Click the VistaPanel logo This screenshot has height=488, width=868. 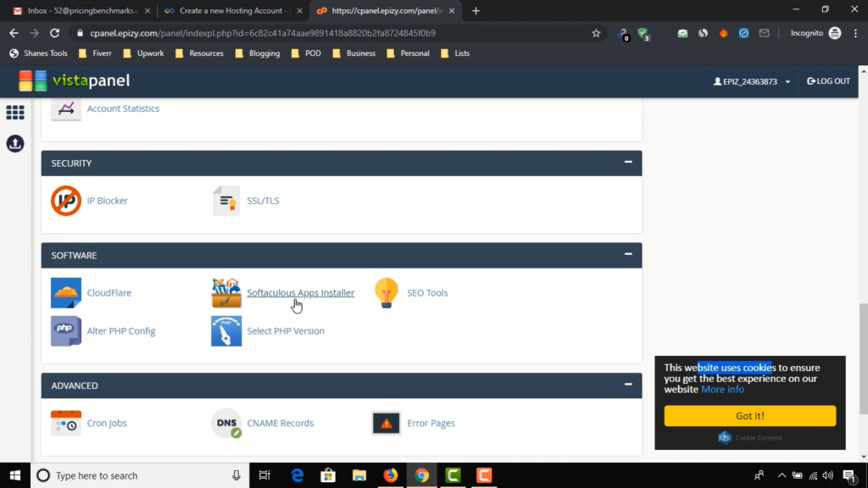pyautogui.click(x=75, y=80)
